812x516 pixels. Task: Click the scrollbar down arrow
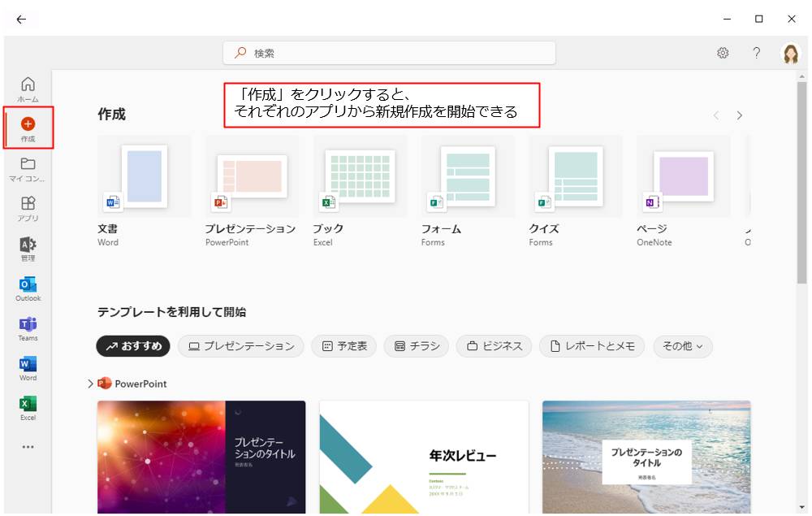(x=802, y=508)
